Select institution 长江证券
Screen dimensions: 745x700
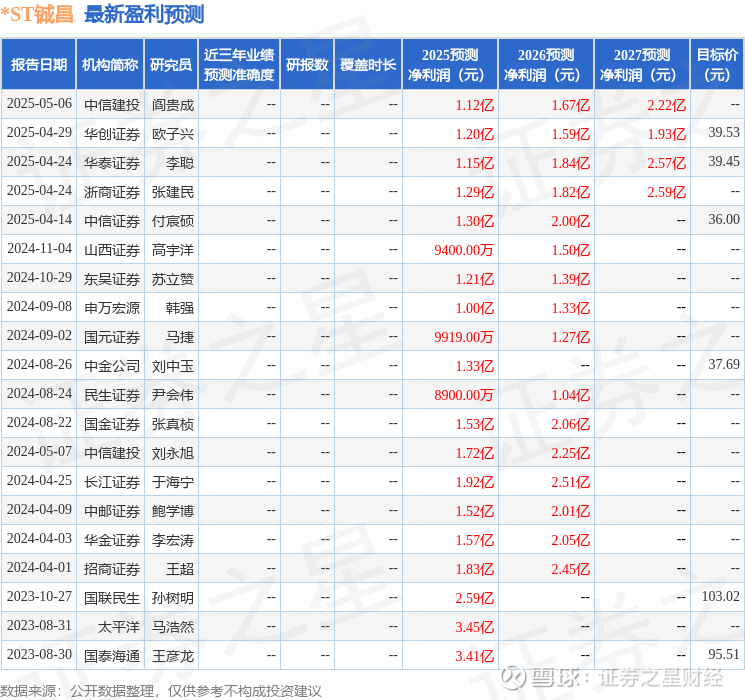112,482
